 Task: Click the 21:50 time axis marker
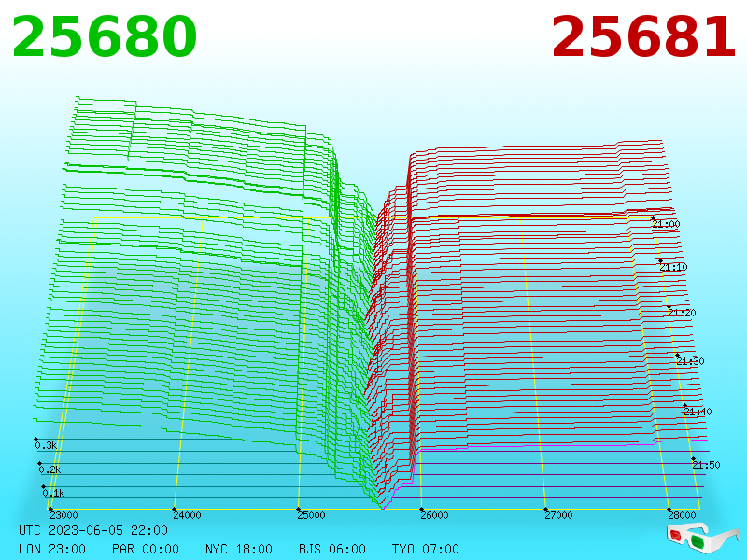pyautogui.click(x=706, y=465)
